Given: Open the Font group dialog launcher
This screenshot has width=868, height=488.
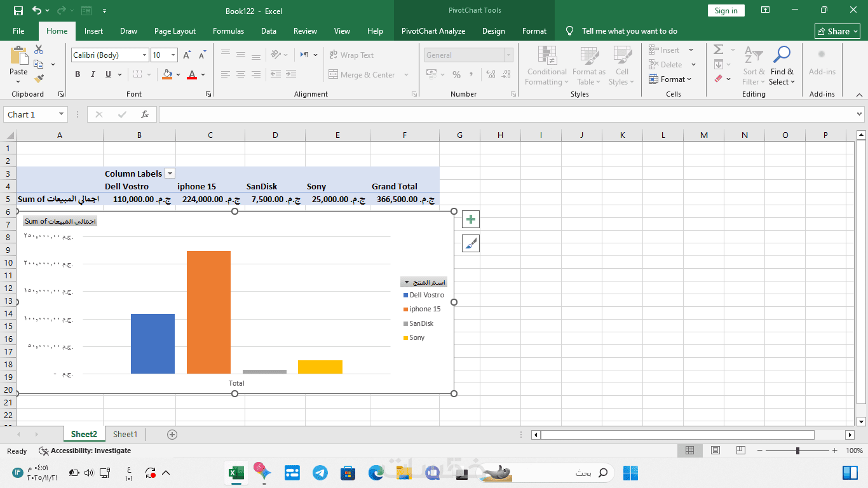Looking at the screenshot, I should click(208, 94).
